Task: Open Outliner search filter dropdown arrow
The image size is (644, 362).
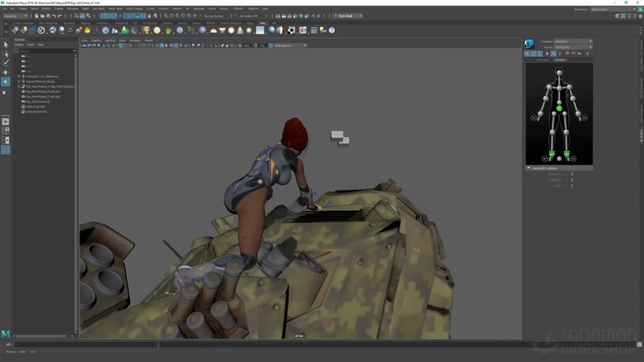Action: point(74,51)
